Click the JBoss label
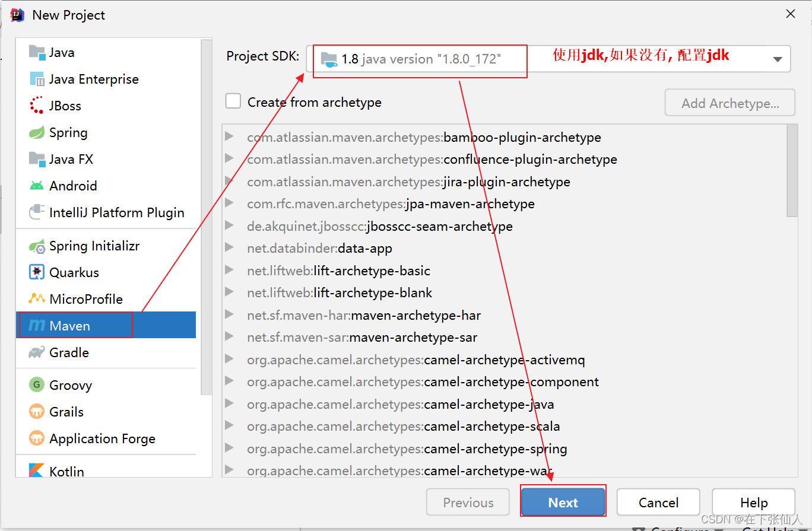The height and width of the screenshot is (531, 812). coord(65,106)
